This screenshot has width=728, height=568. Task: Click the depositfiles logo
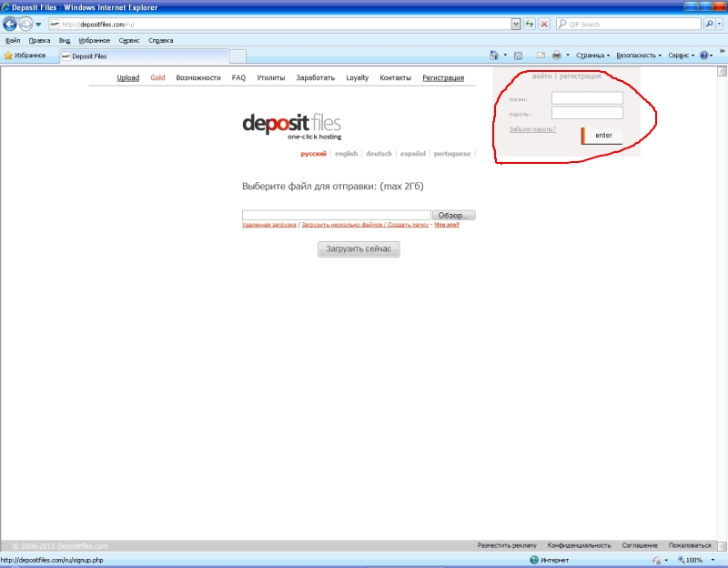[292, 126]
